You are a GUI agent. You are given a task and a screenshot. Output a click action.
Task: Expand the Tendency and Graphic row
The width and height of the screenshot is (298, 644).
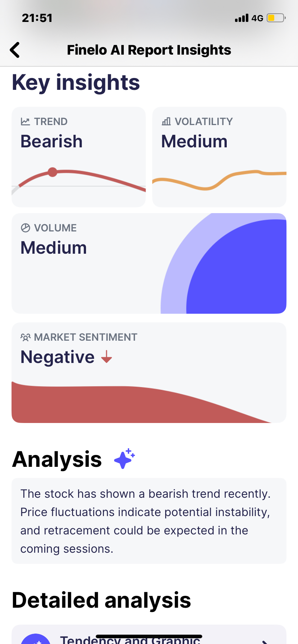(x=149, y=635)
